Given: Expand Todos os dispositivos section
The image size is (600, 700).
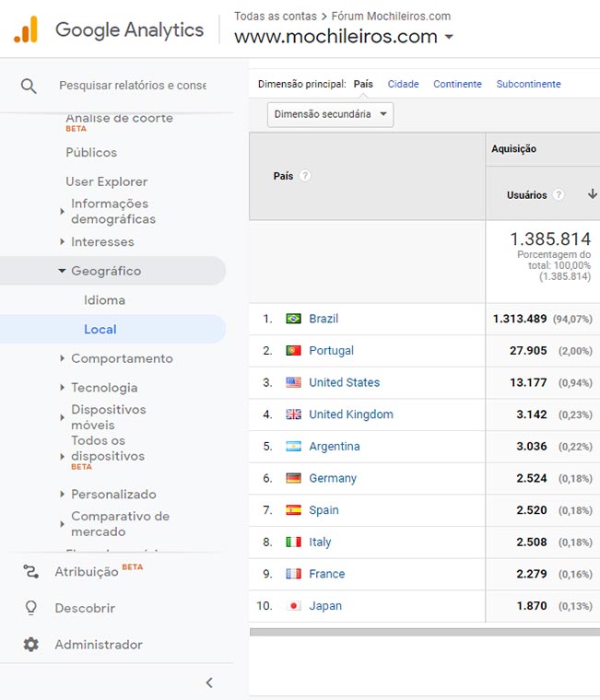Looking at the screenshot, I should click(x=62, y=456).
